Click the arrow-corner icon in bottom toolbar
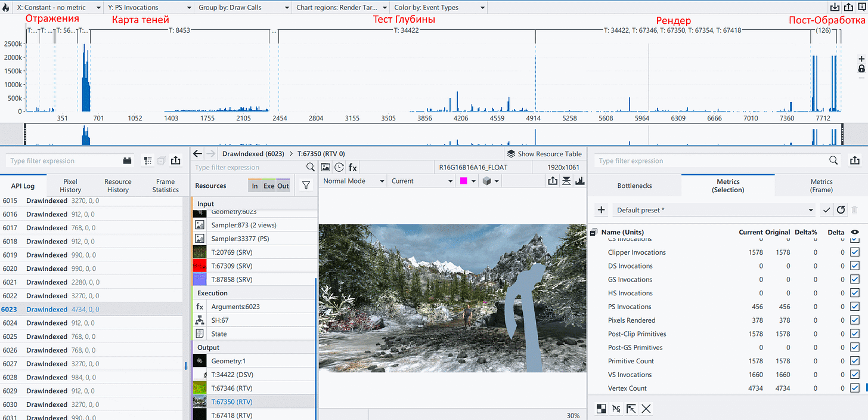Screen dimensions: 868x420 coord(631,409)
